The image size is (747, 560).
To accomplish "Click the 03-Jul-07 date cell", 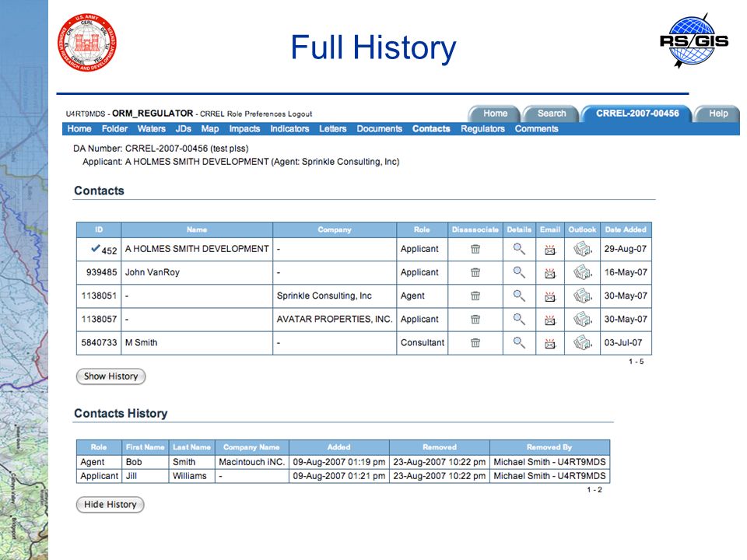I will [626, 342].
